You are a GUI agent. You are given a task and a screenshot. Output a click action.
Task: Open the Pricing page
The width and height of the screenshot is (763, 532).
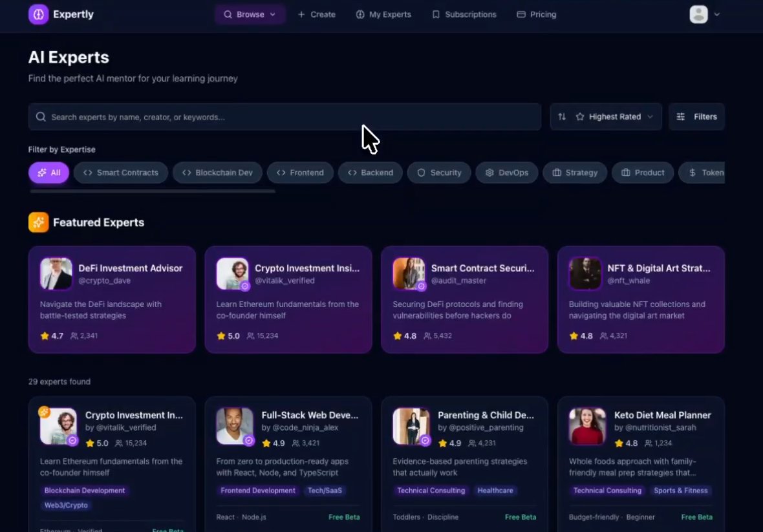click(536, 15)
